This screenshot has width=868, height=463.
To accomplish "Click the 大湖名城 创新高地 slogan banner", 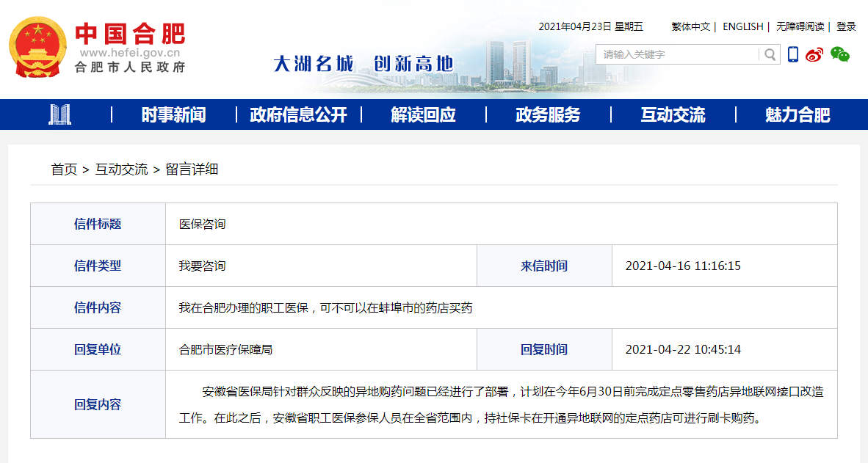I will point(364,64).
